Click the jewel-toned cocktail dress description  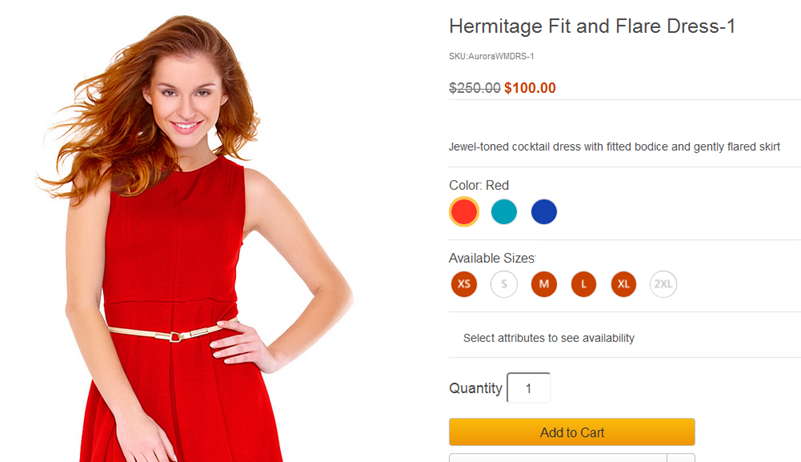click(614, 147)
